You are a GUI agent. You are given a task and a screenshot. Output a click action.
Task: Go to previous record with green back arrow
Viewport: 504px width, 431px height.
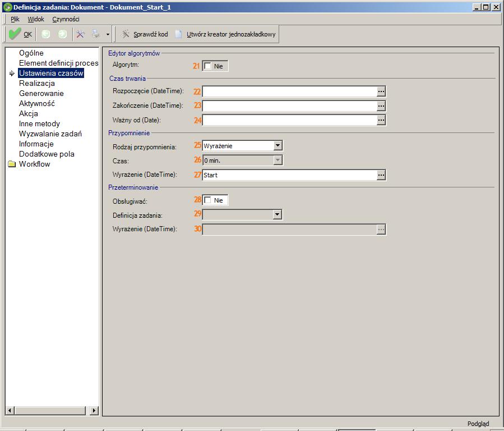[x=45, y=34]
